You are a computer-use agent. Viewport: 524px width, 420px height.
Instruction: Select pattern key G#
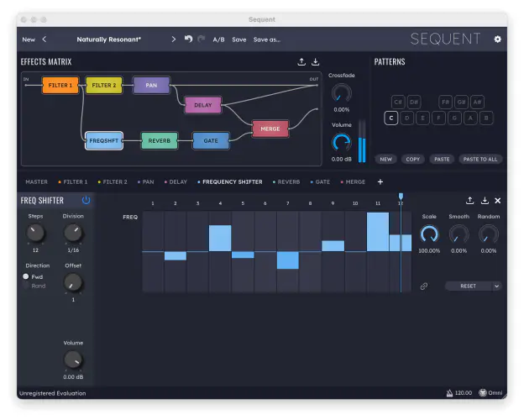[x=462, y=102]
